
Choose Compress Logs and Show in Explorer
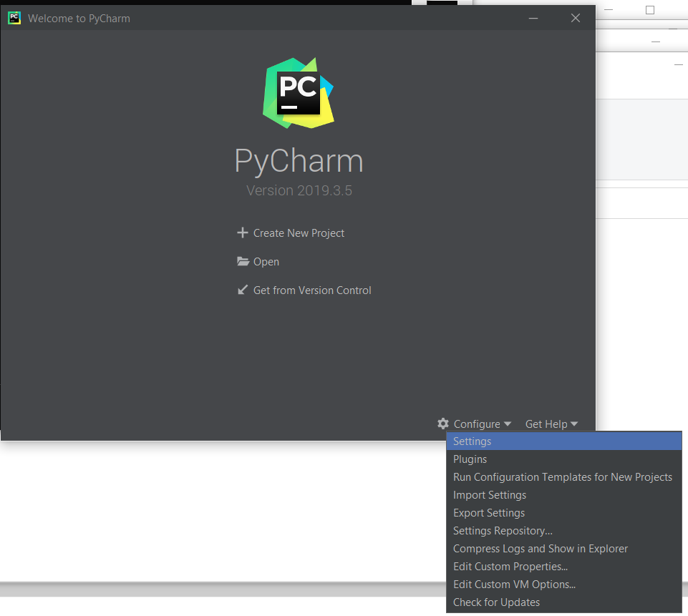click(x=540, y=549)
